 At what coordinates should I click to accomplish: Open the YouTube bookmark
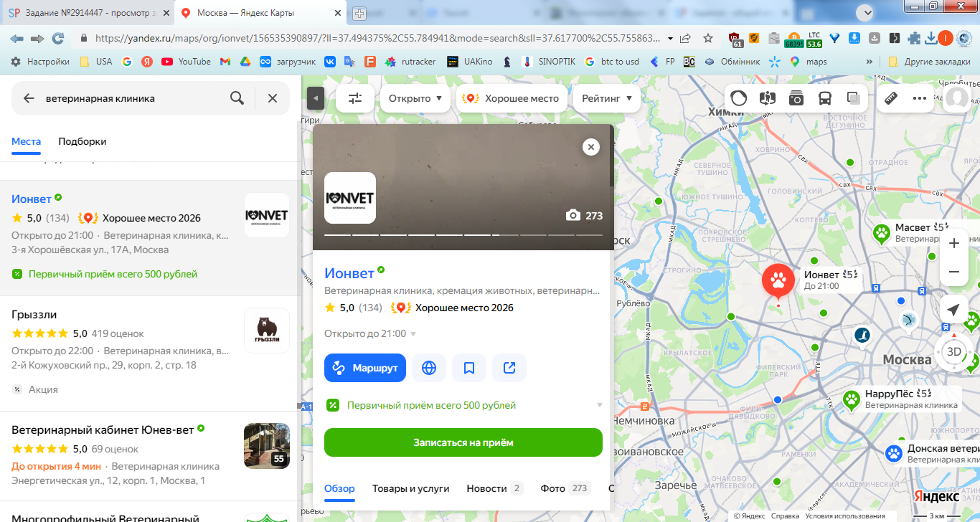pos(187,62)
